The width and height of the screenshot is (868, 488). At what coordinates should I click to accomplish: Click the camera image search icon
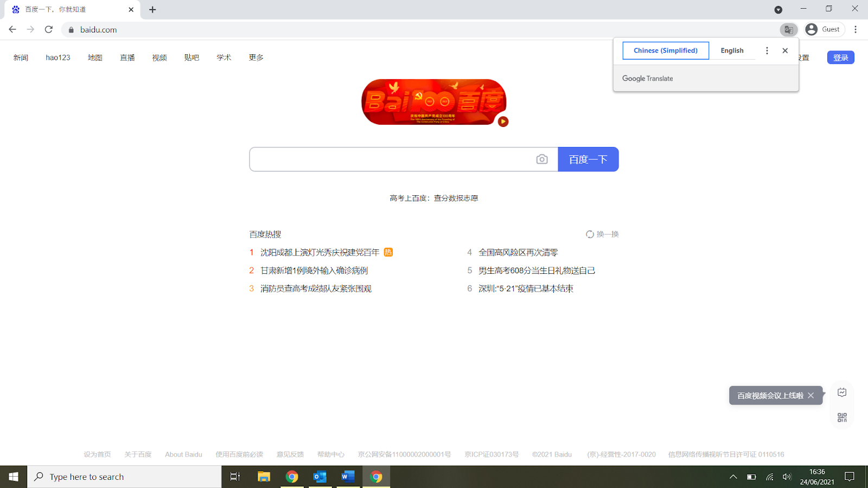[x=541, y=159]
